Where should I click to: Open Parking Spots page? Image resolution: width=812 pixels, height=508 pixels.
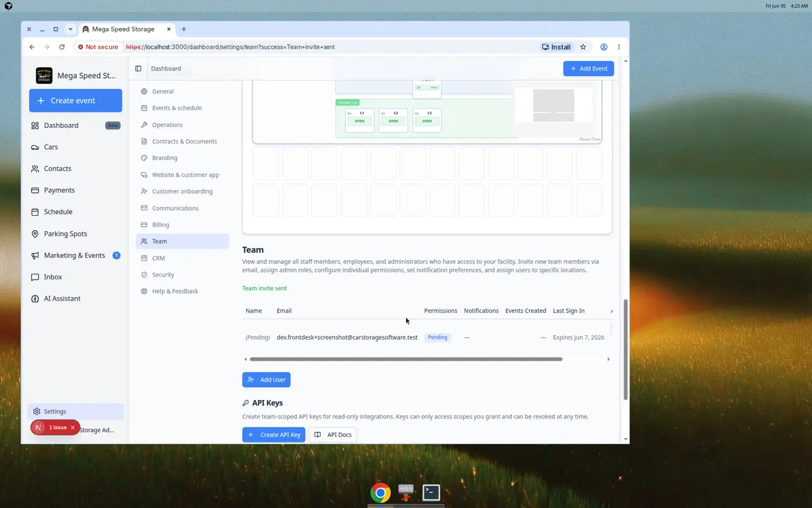click(x=75, y=234)
